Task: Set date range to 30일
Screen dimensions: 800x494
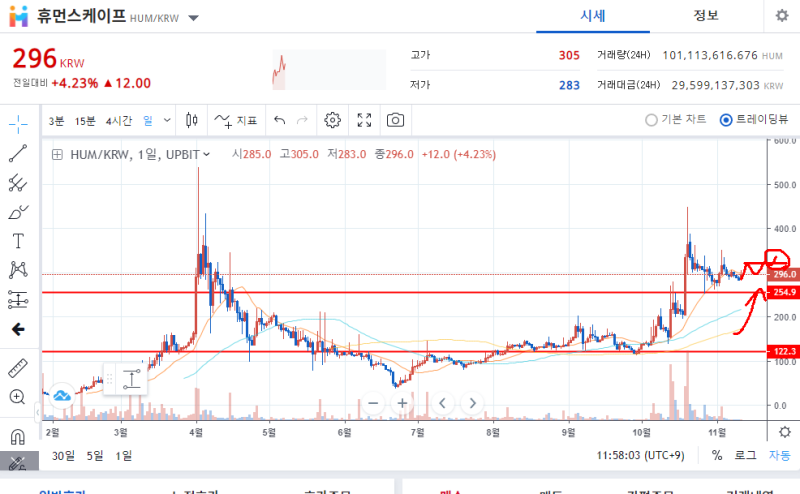Action: pyautogui.click(x=63, y=456)
